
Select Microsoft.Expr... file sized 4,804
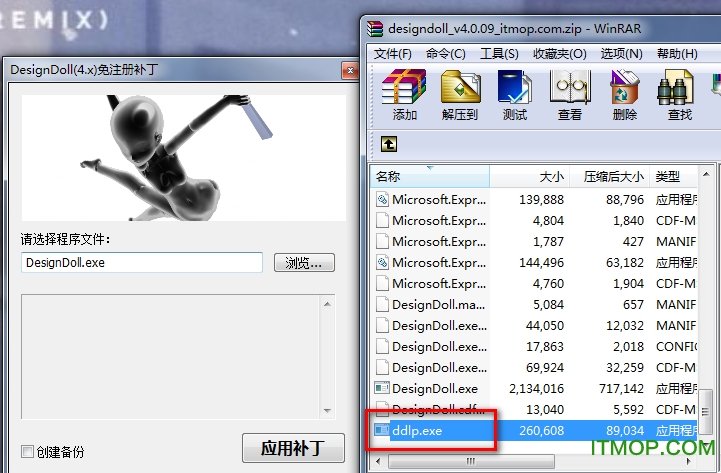534,221
